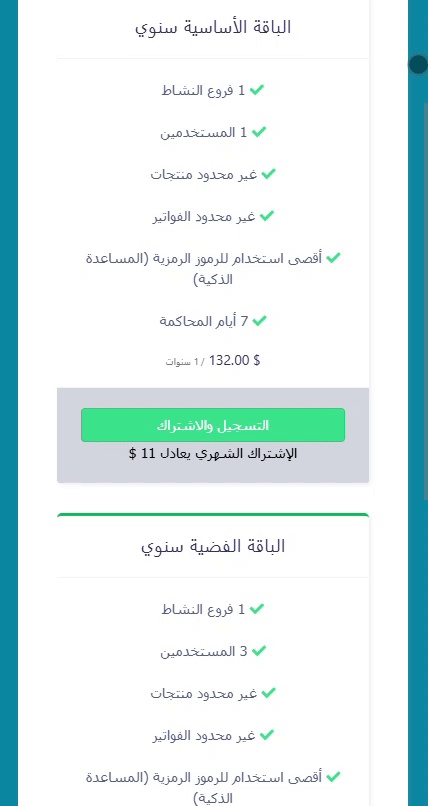Click the الإشتراك الشهري يعادل 11 $ note
Viewport: 428px width, 806px height.
point(213,454)
